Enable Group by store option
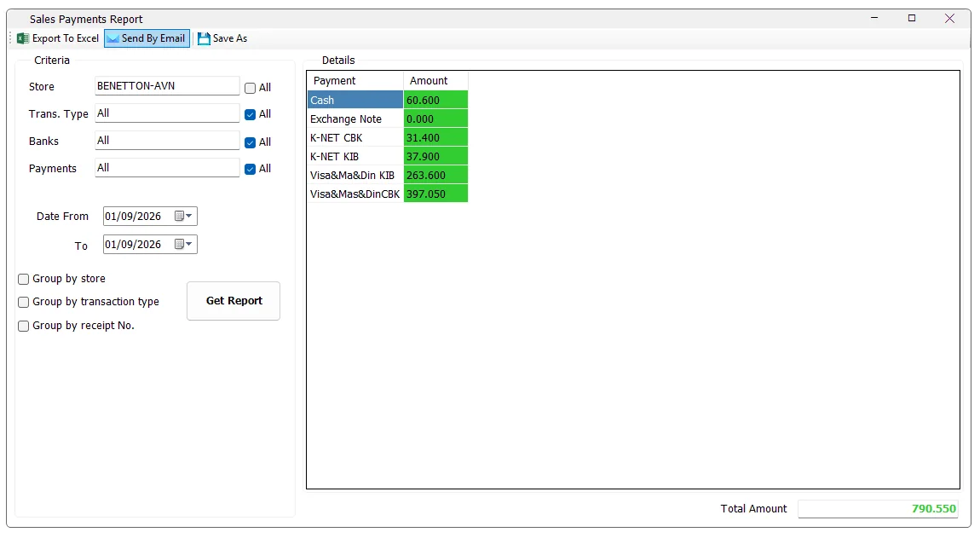The width and height of the screenshot is (980, 538). [24, 279]
